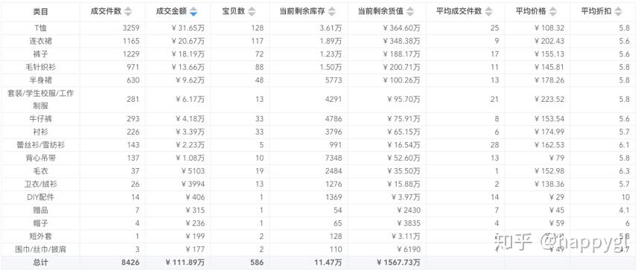Click 赠品 remaining value ¥2430

coord(409,210)
